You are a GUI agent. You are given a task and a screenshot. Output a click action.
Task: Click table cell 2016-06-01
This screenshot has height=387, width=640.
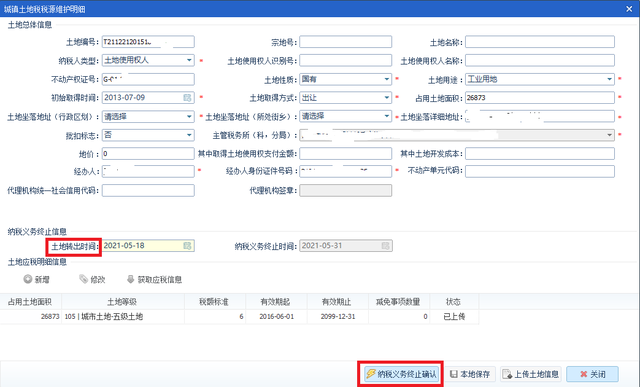pos(276,316)
